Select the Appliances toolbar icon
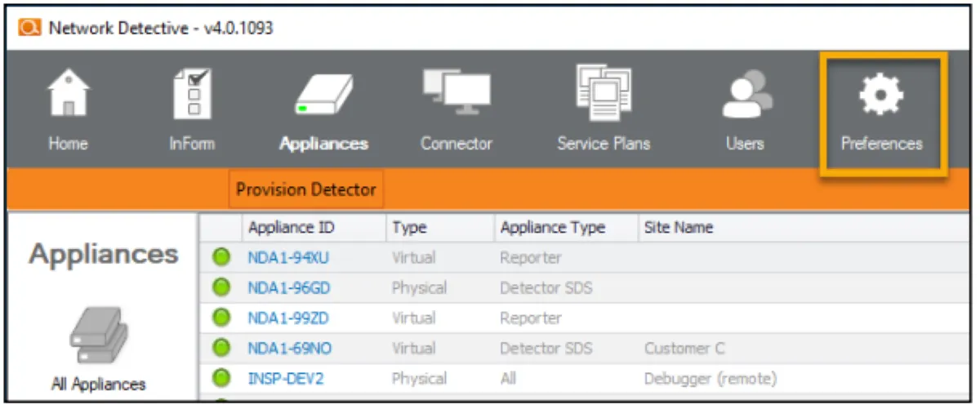Screen dimensions: 980x409 (323, 96)
